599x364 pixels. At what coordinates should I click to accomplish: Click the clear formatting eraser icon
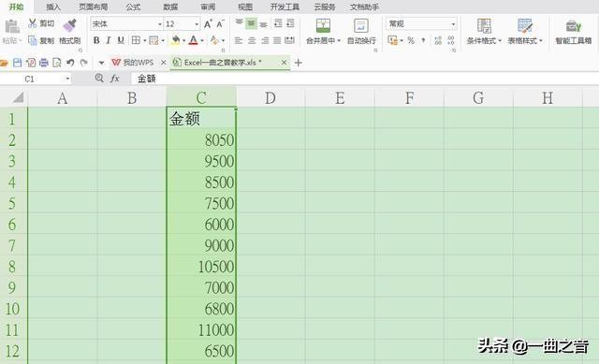[214, 40]
